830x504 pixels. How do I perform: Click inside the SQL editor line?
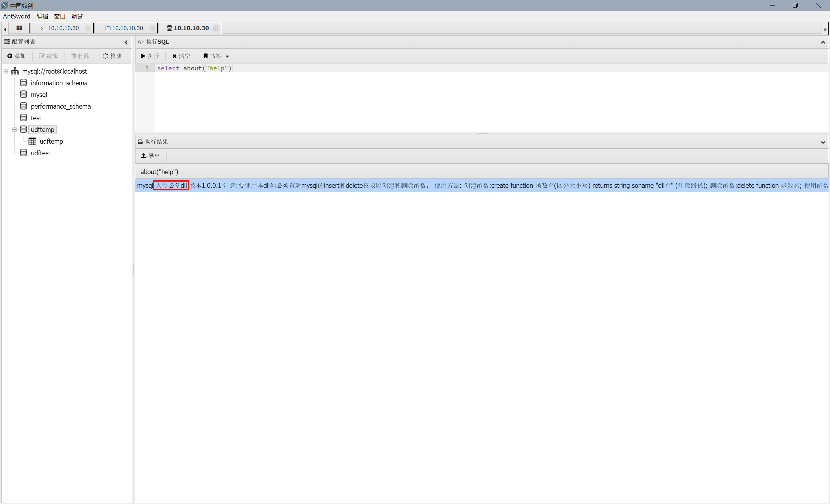pyautogui.click(x=303, y=68)
